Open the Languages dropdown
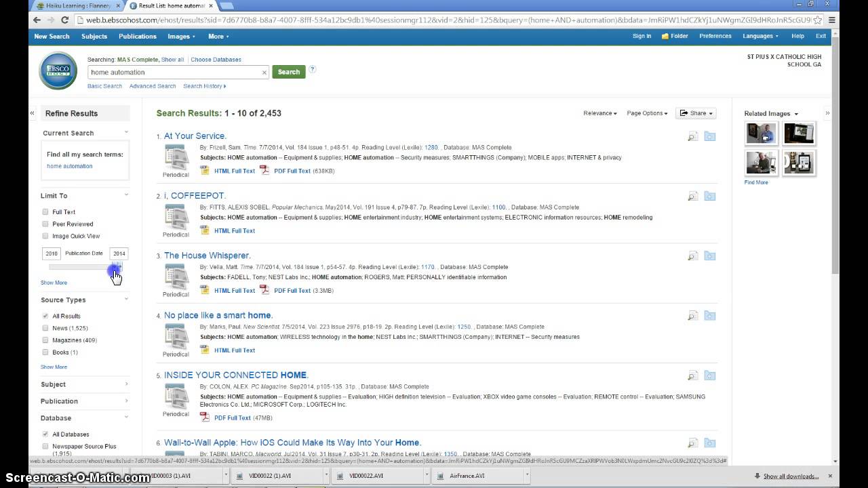 [760, 37]
